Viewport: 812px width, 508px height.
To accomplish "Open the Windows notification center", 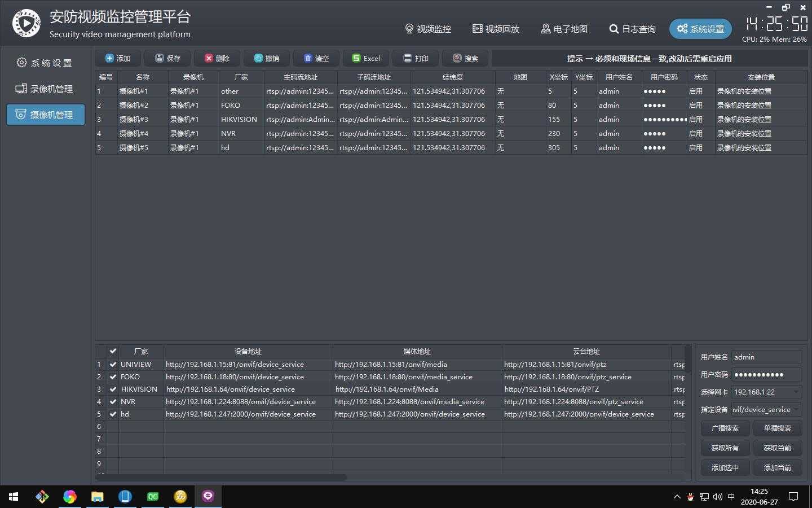I will 793,497.
